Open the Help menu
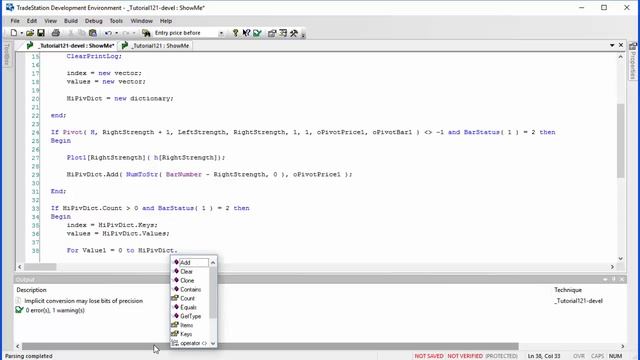 (x=166, y=21)
